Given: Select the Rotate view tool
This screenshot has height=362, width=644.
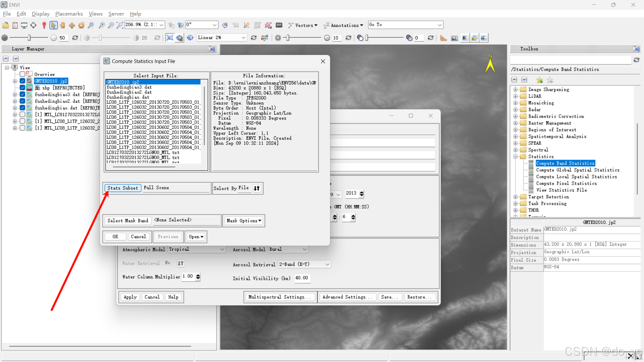Looking at the screenshot, I should (81, 25).
